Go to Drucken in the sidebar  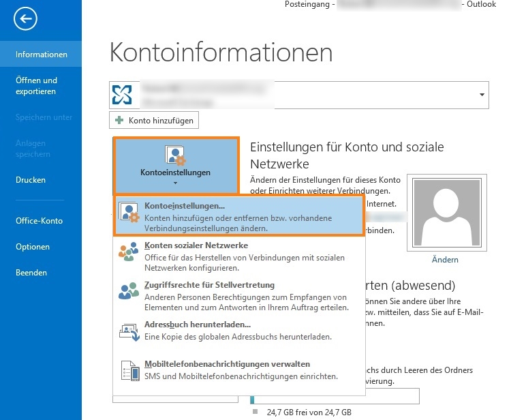click(x=31, y=180)
